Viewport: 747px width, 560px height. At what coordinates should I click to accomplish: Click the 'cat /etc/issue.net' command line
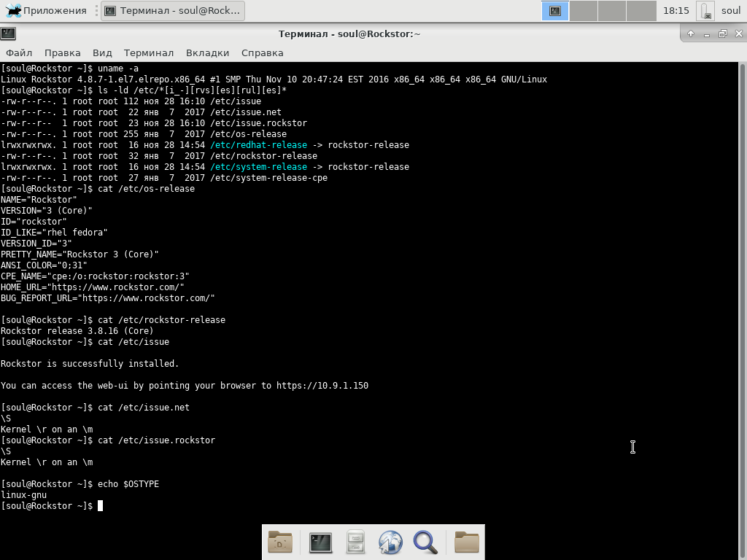[x=96, y=408]
